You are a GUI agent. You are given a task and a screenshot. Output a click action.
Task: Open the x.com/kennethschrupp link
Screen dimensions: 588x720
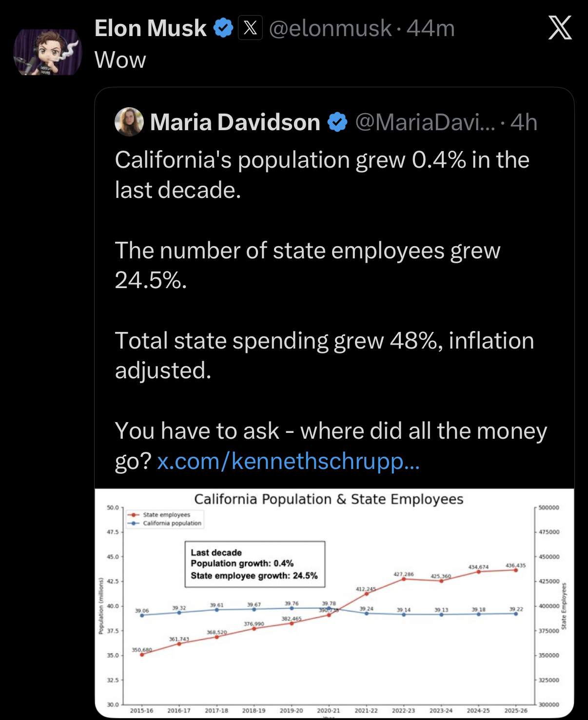pos(288,461)
